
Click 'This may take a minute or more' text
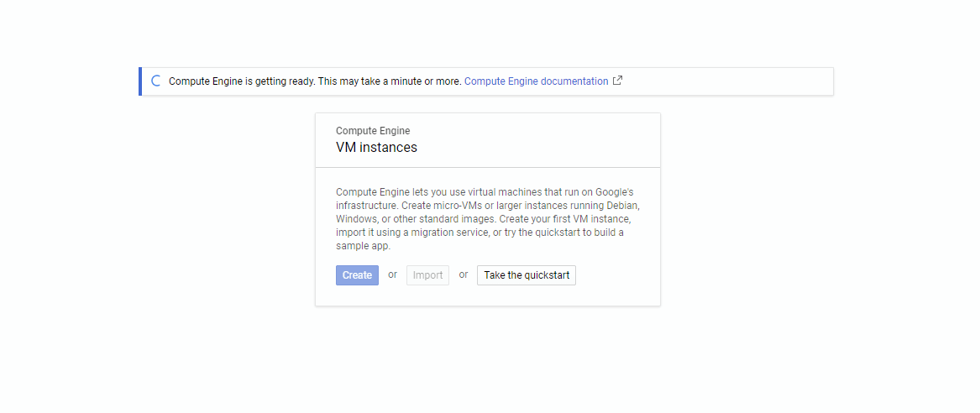point(390,81)
